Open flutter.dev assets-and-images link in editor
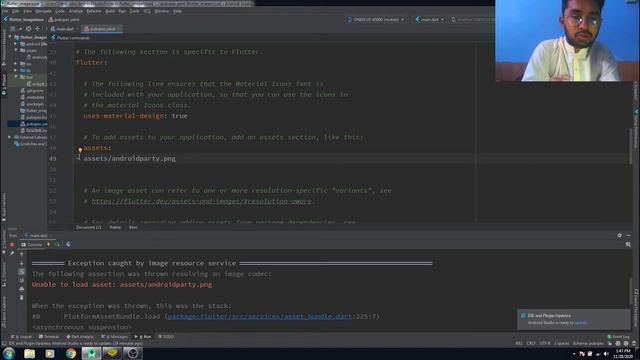 coord(202,201)
